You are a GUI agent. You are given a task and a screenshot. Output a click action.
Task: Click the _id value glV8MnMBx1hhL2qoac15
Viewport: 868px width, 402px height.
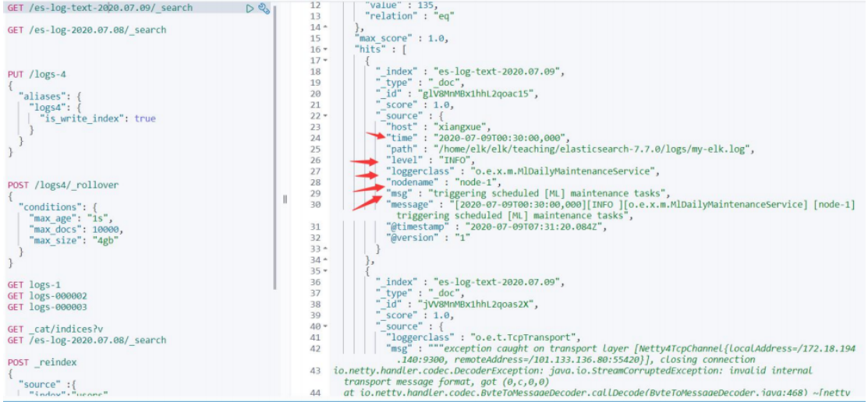click(479, 93)
